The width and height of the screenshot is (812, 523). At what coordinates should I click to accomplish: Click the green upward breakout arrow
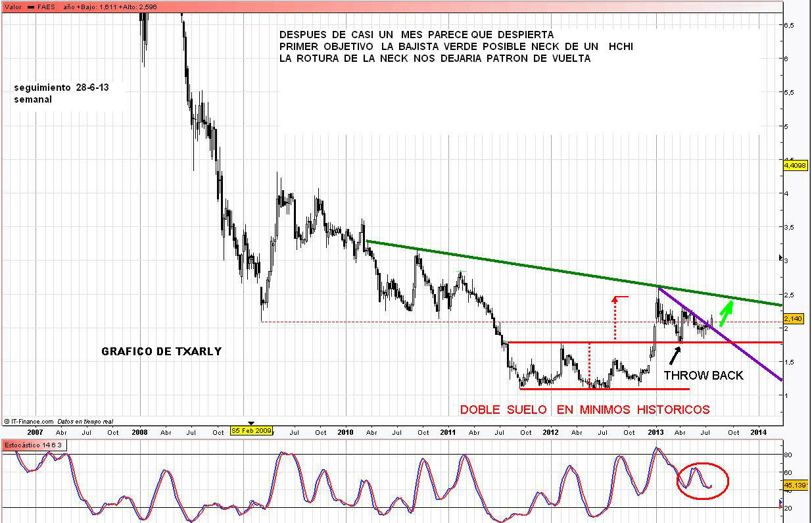(x=725, y=312)
